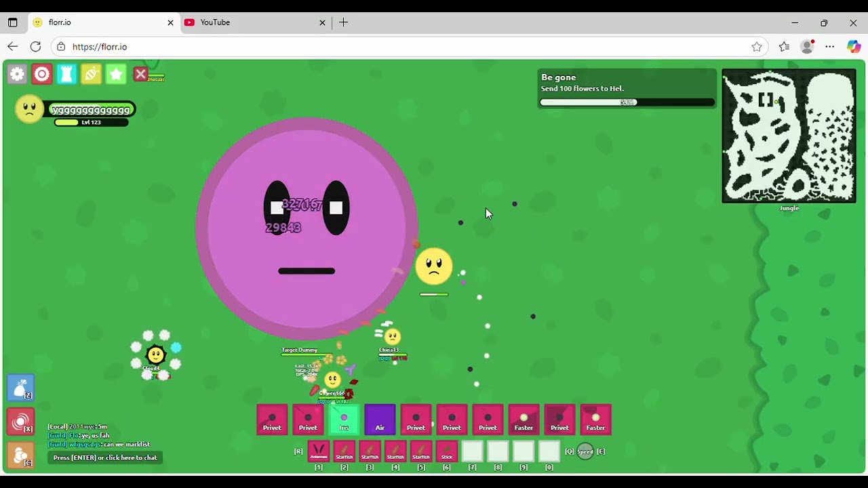Click the [R] swap row label
Viewport: 868px width, 488px height.
(x=298, y=451)
